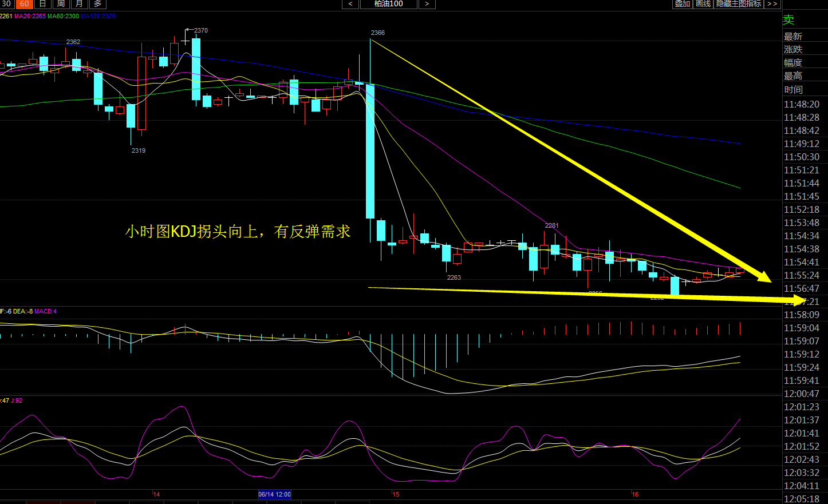Open the 画线 drawing tools
Viewport: 828px width, 504px height.
click(703, 3)
